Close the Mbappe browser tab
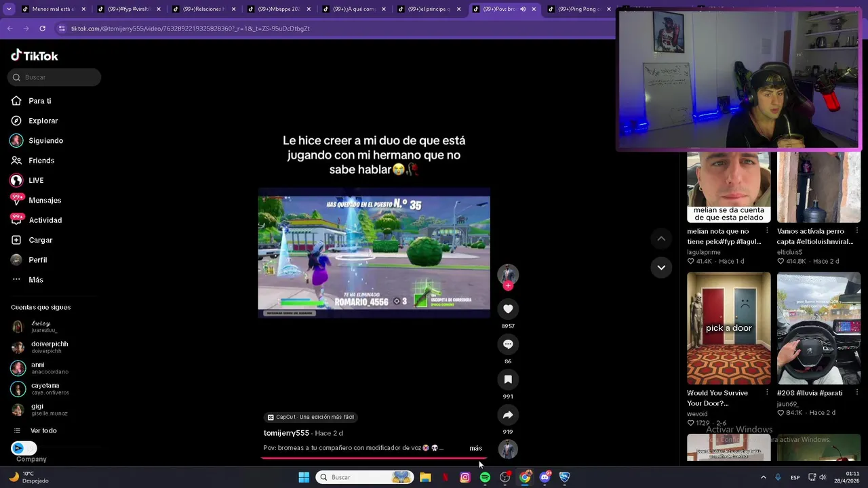Screen dimensions: 868x488 (x=308, y=9)
